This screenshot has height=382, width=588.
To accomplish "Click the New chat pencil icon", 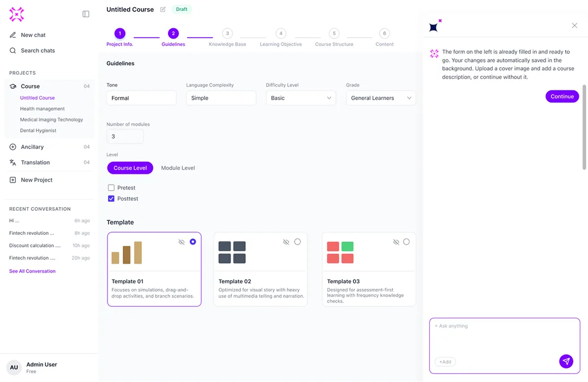I will tap(13, 35).
